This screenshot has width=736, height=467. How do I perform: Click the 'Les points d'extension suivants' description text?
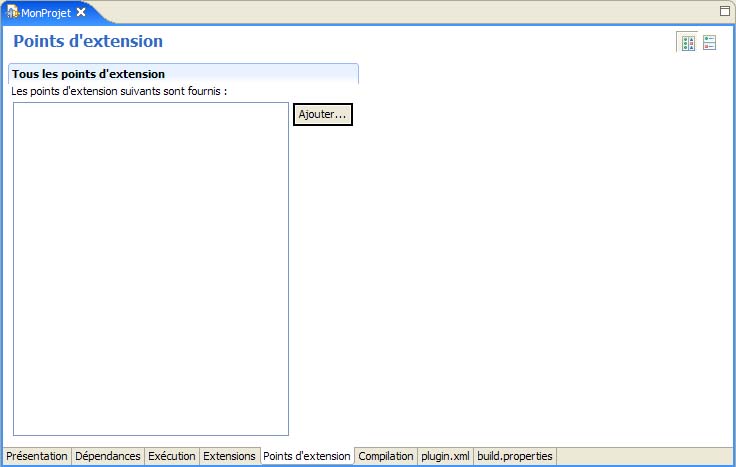tap(119, 91)
